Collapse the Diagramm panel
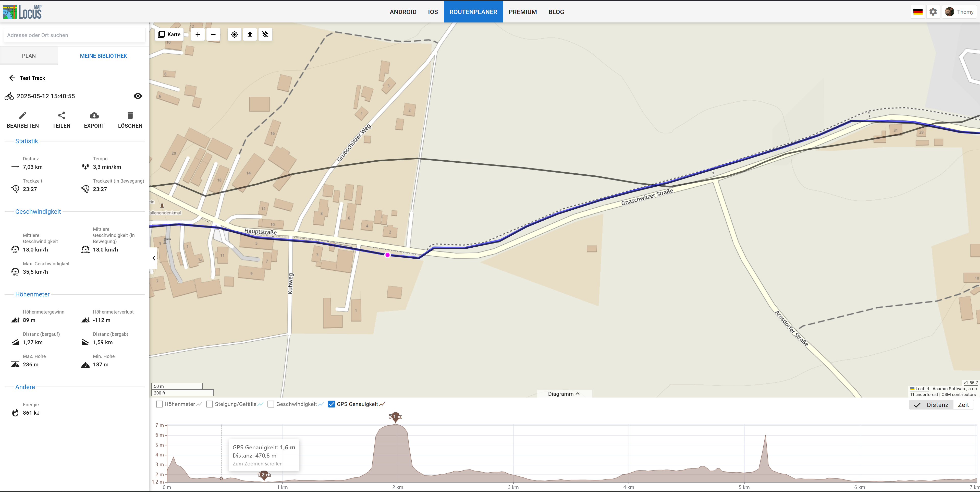The image size is (980, 492). (x=564, y=394)
